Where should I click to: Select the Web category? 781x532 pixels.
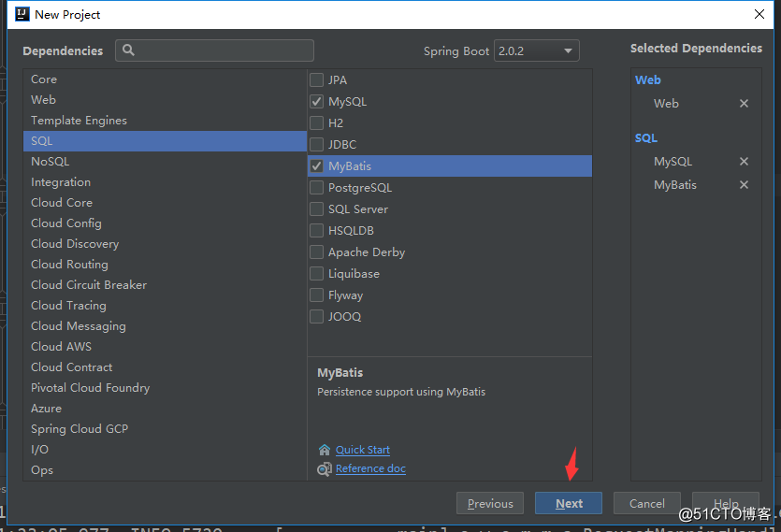(165, 100)
